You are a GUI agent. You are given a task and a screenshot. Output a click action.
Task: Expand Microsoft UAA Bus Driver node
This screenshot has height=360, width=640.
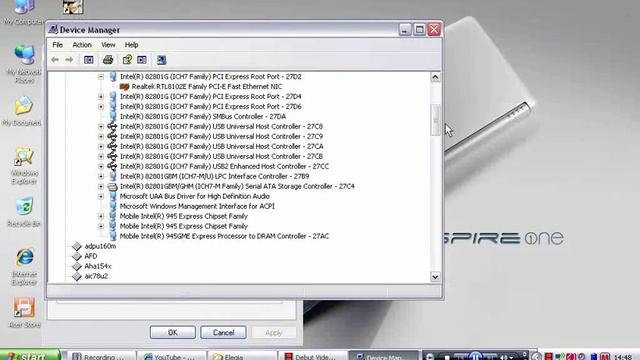click(101, 196)
